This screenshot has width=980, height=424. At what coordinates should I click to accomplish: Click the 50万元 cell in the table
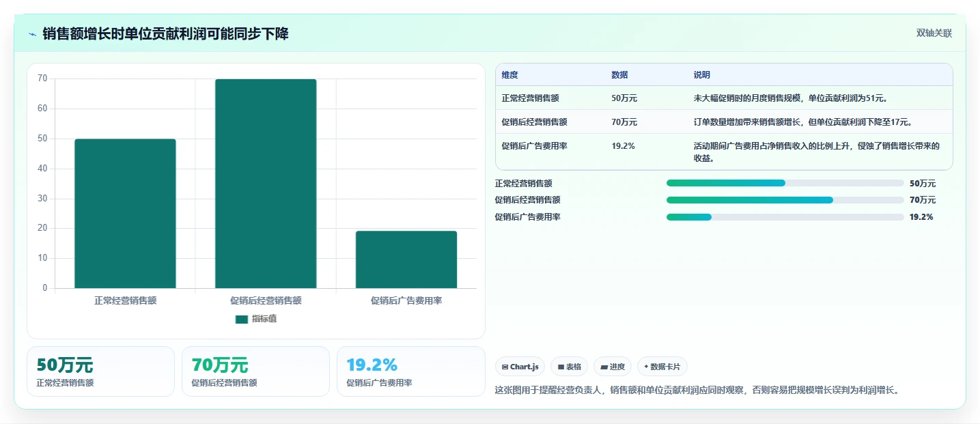pyautogui.click(x=624, y=98)
